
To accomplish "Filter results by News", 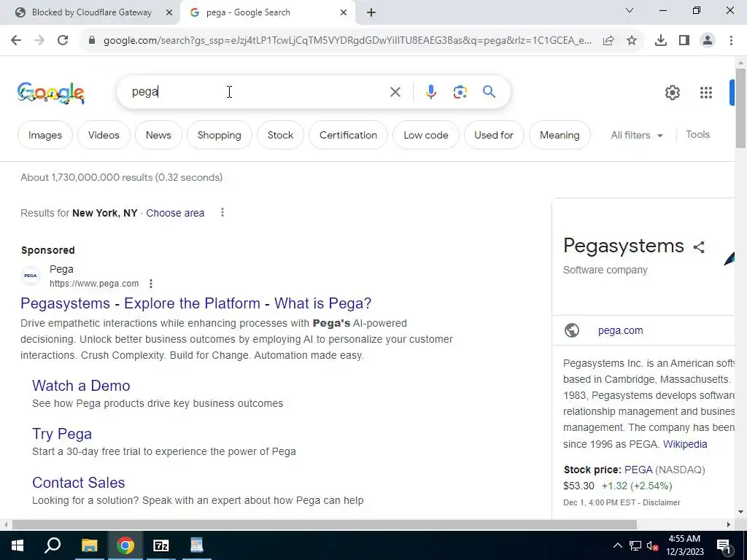I will click(x=158, y=135).
